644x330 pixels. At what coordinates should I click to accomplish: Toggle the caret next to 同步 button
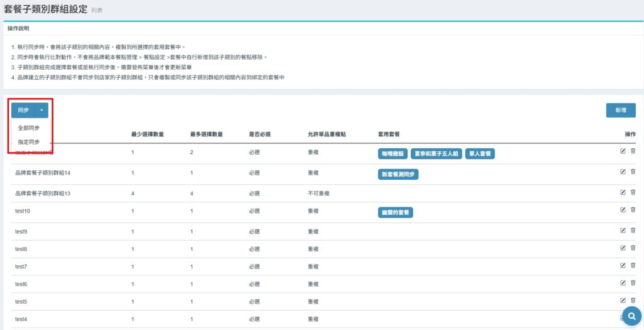pos(42,111)
